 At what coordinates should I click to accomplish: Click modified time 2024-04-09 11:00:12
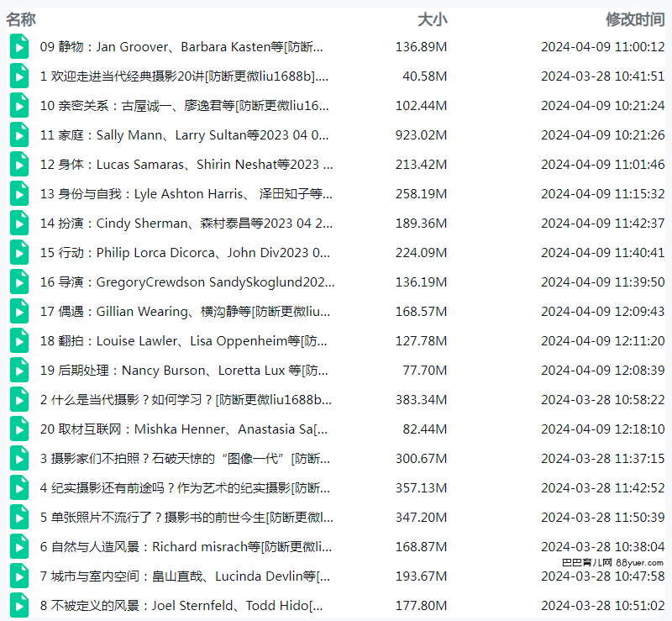603,47
